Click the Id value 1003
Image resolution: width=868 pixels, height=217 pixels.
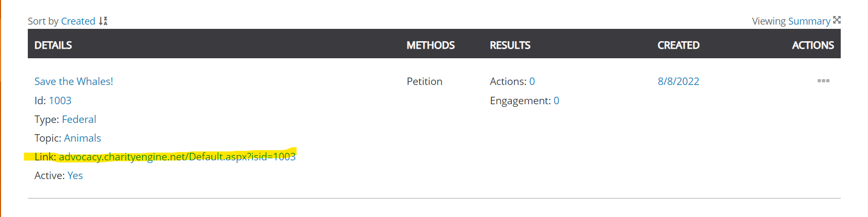click(x=60, y=100)
